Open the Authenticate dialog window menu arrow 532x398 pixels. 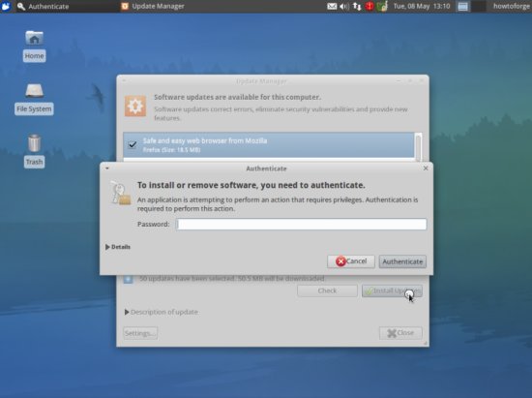[x=106, y=168]
